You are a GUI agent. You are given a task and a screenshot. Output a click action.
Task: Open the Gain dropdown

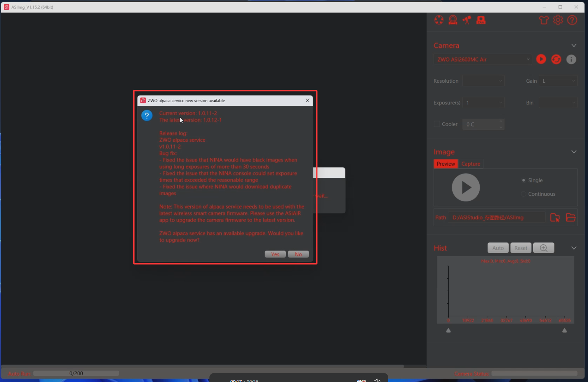tap(558, 81)
